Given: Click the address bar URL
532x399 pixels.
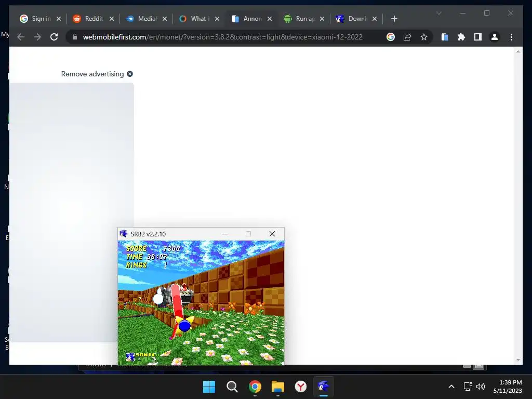Looking at the screenshot, I should tap(222, 37).
